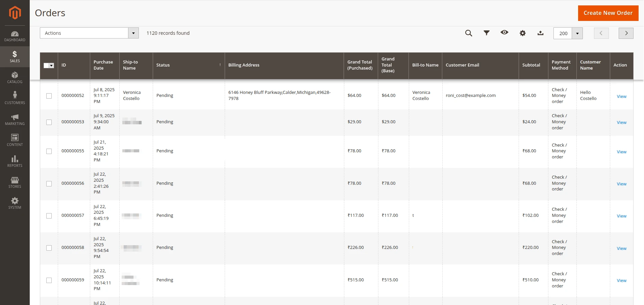
Task: View order 000000052
Action: 621,97
